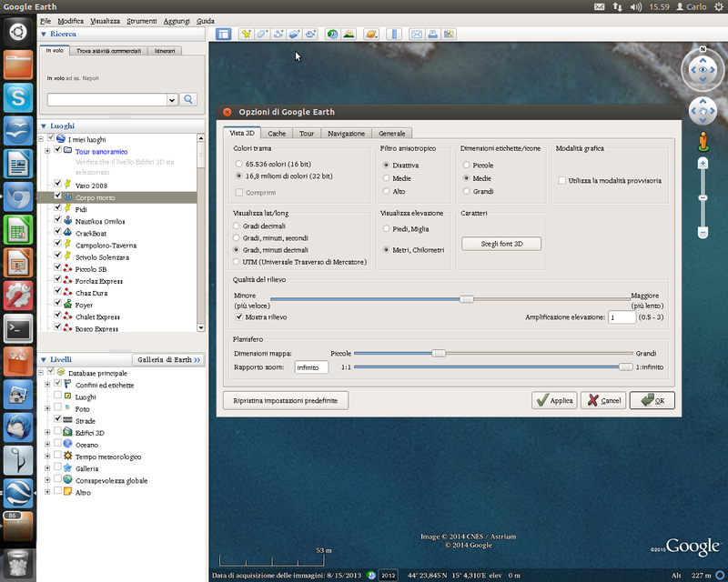This screenshot has height=582, width=728.
Task: Select Piedi, Miglia elevation units
Action: coord(386,229)
